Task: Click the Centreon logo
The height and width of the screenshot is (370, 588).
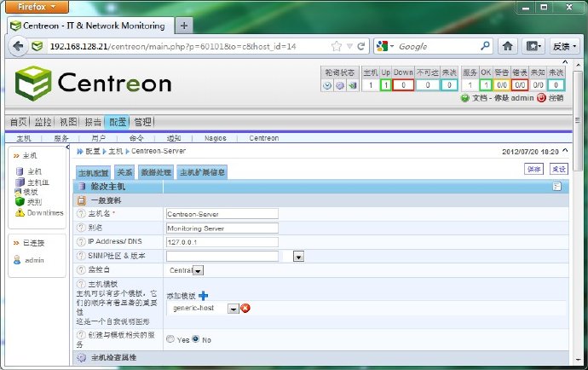Action: [x=93, y=84]
